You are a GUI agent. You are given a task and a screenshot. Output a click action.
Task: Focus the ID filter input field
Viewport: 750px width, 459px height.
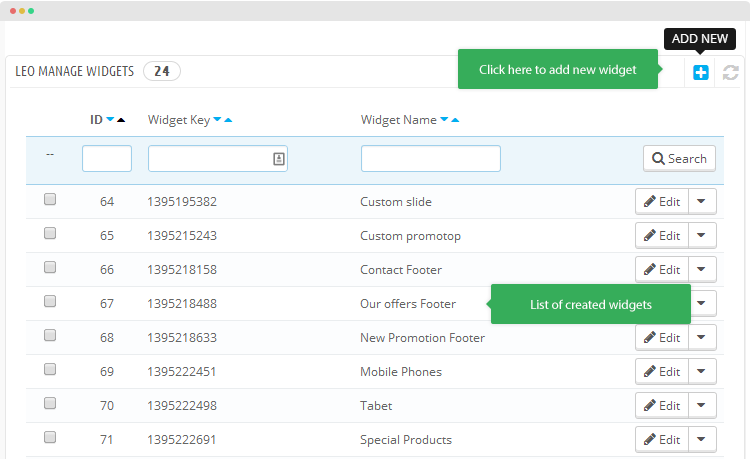(107, 158)
